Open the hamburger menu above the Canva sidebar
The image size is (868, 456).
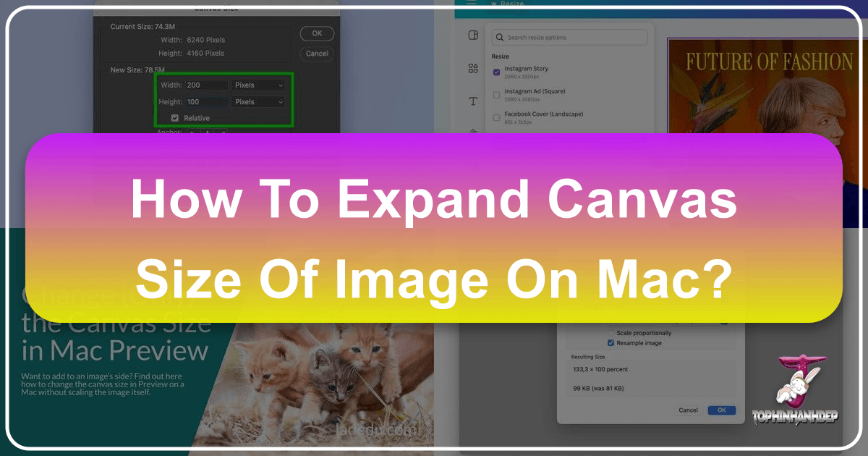tap(470, 3)
